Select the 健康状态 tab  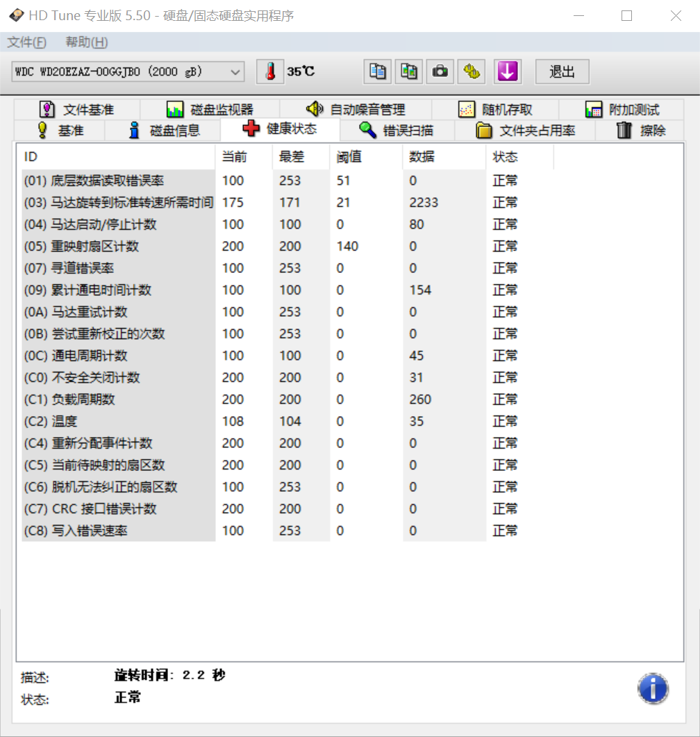(x=280, y=129)
